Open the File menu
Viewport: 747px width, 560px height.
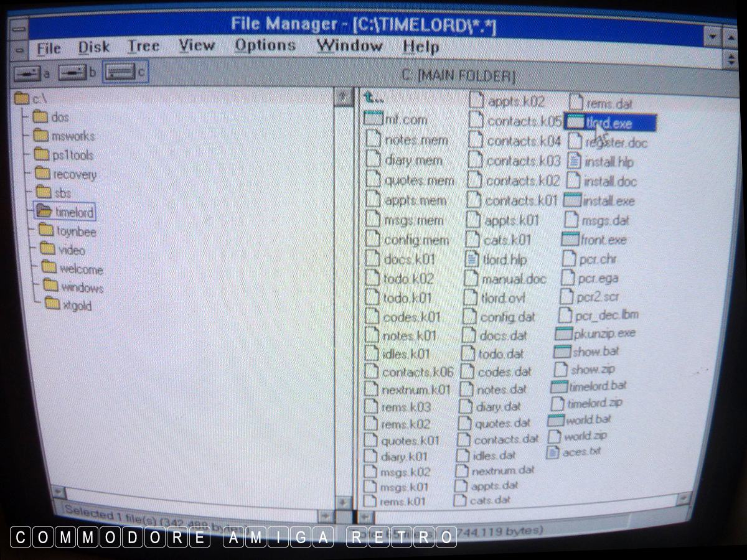point(49,48)
